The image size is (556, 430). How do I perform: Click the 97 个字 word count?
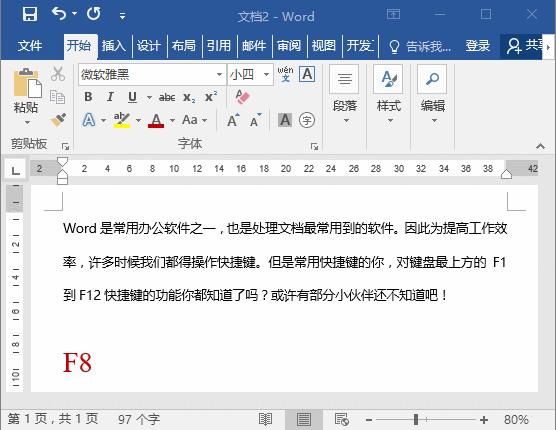point(139,420)
